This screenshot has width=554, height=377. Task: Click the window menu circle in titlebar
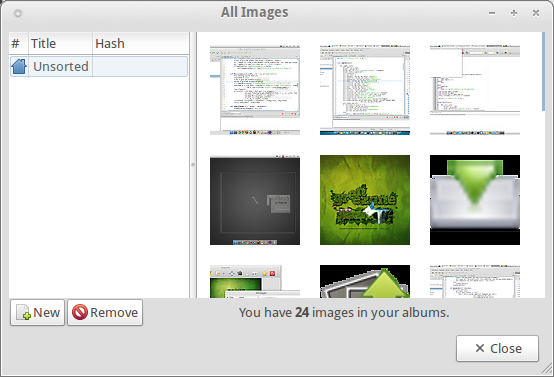pos(18,13)
